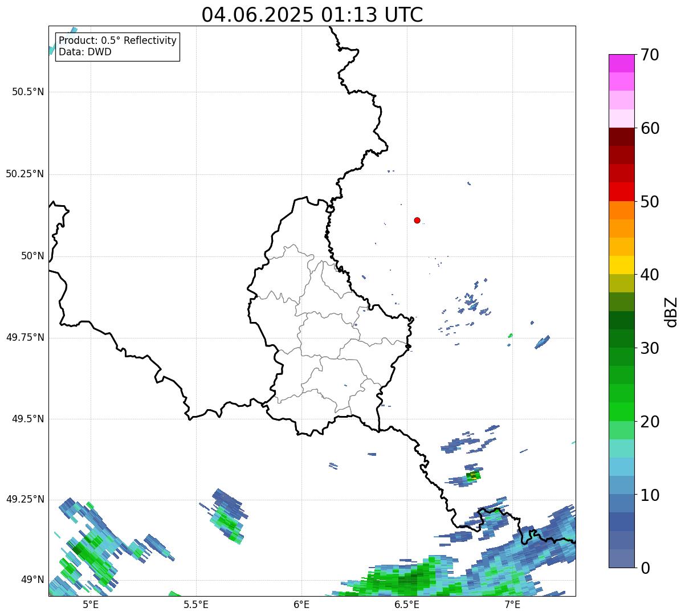Click the 'Data: DWD' text

click(85, 52)
